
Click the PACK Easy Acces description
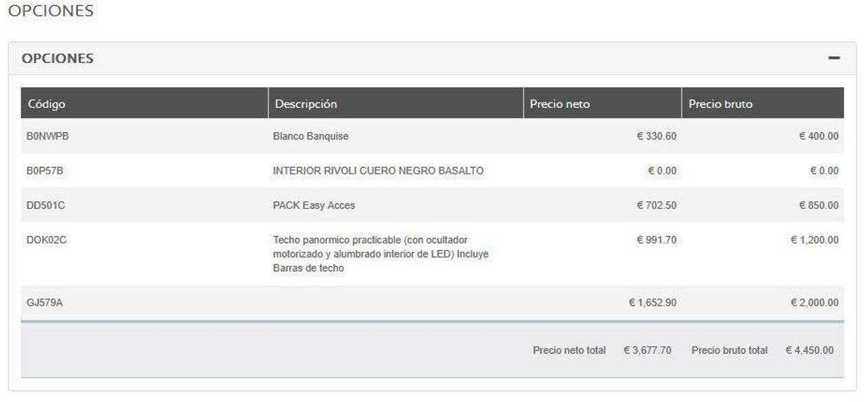tap(314, 205)
